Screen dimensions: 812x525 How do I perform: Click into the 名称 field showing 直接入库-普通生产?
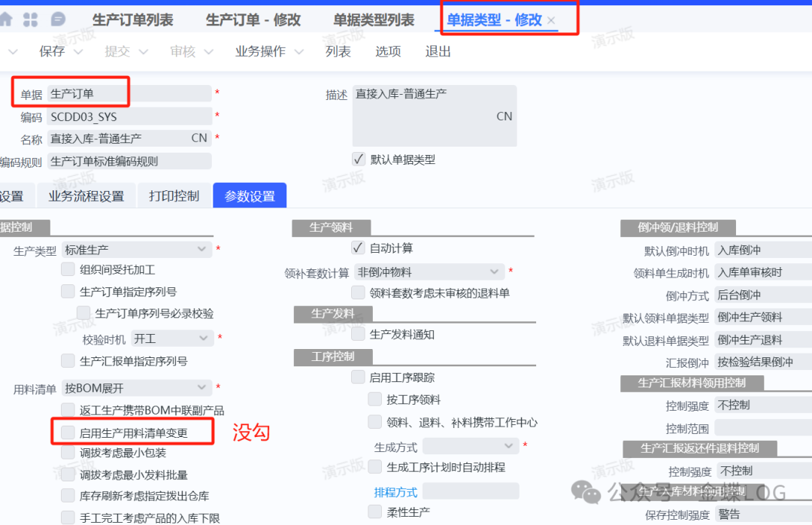pos(120,138)
